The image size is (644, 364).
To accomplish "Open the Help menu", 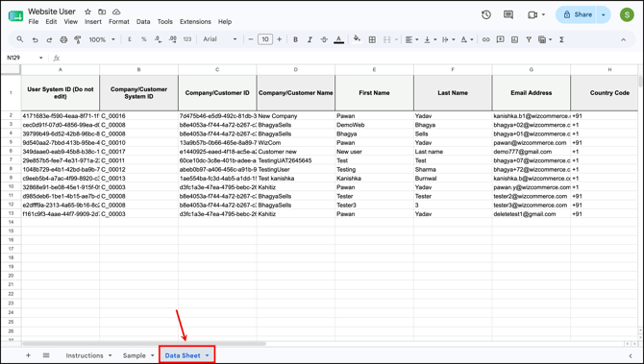I will [x=225, y=22].
